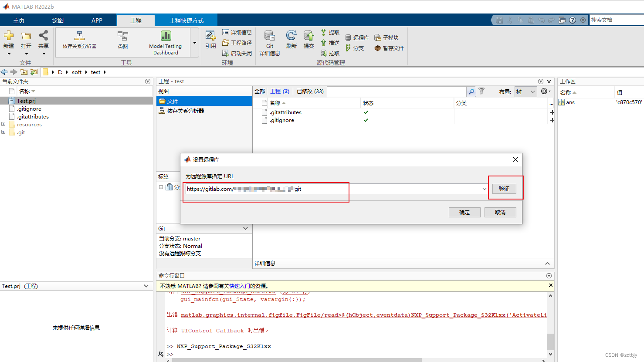
Task: Open the gear settings in project panel
Action: click(546, 91)
